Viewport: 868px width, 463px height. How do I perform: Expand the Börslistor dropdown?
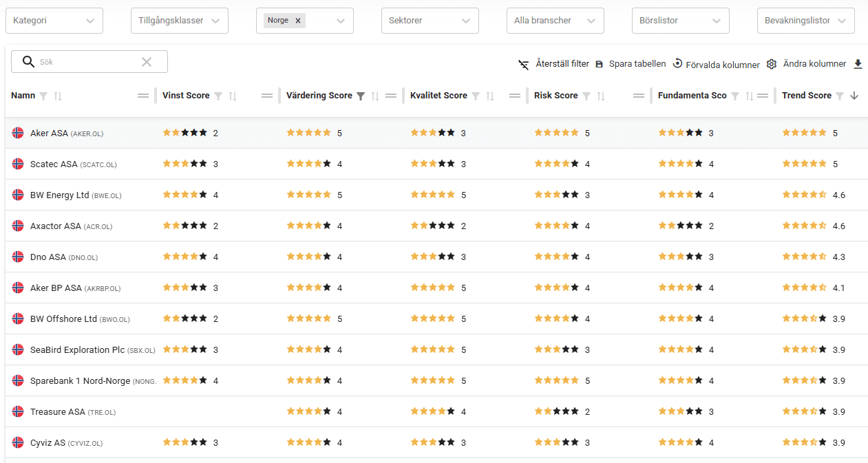click(680, 21)
